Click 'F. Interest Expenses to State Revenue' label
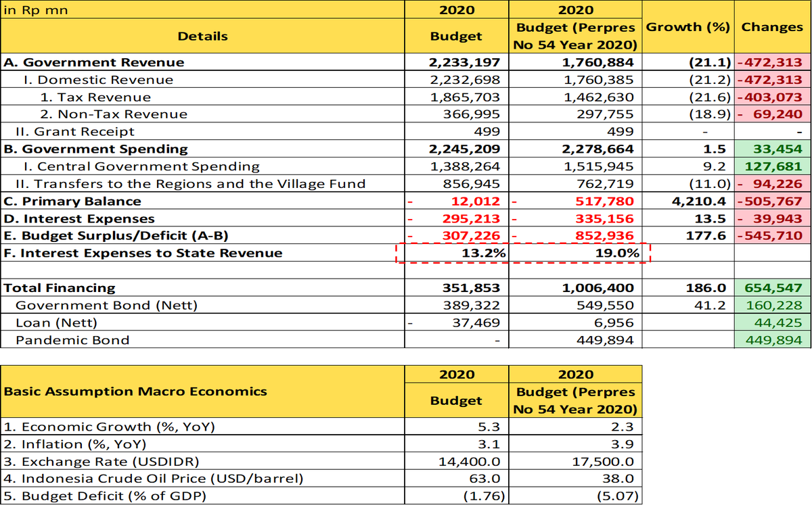The width and height of the screenshot is (812, 505). click(143, 254)
